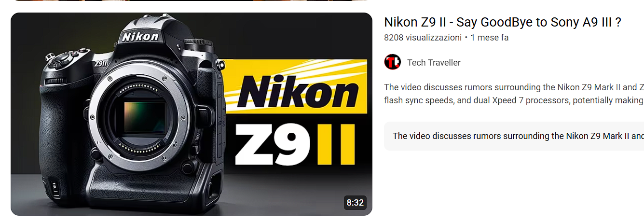The height and width of the screenshot is (223, 644).
Task: Click the 8:32 duration badge
Action: [x=355, y=203]
